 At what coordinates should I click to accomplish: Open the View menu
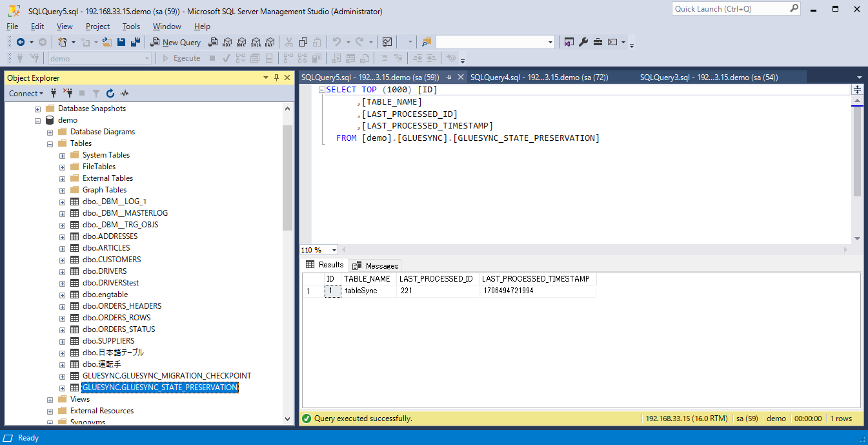click(65, 26)
